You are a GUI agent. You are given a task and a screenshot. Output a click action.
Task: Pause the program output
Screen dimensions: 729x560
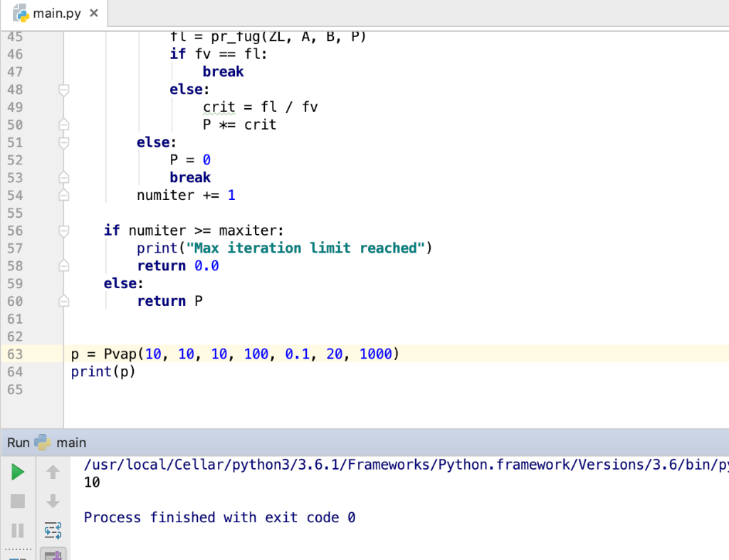[18, 530]
